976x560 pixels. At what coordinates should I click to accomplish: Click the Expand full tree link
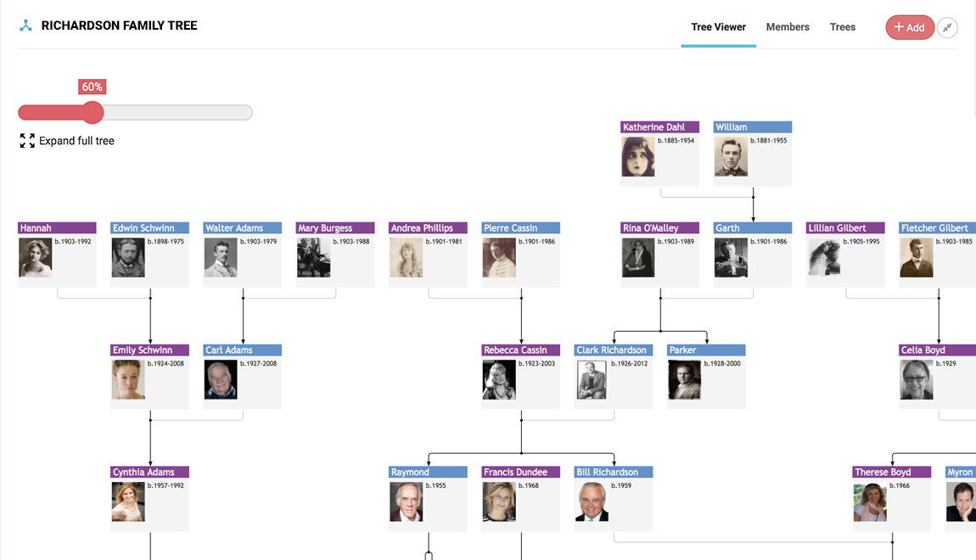click(x=76, y=141)
